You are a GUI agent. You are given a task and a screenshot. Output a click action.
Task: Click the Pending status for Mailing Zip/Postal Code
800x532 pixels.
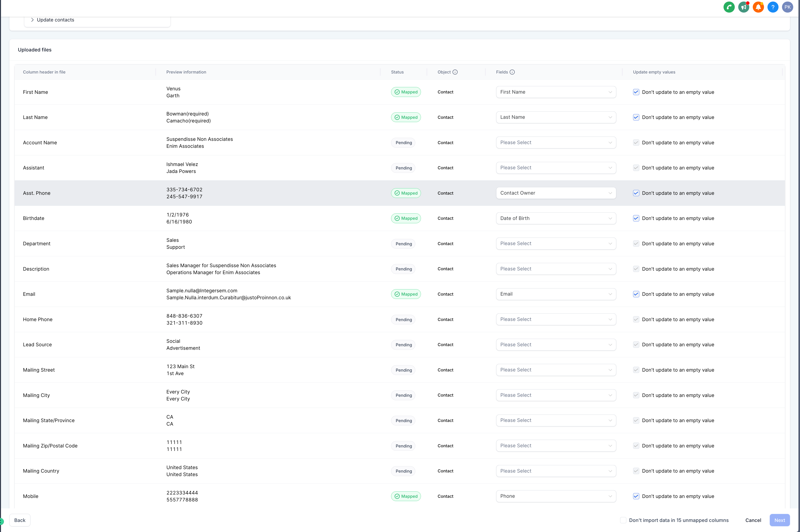pos(403,446)
